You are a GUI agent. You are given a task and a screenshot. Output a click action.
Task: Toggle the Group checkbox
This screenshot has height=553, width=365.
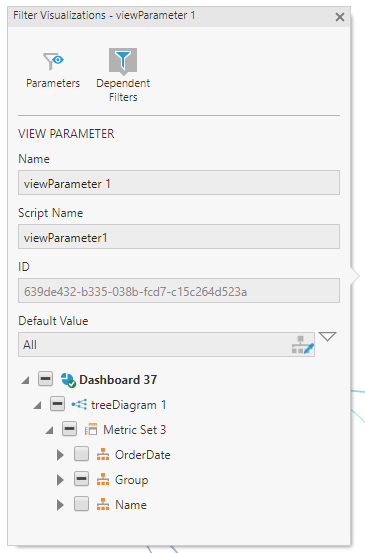coord(81,479)
